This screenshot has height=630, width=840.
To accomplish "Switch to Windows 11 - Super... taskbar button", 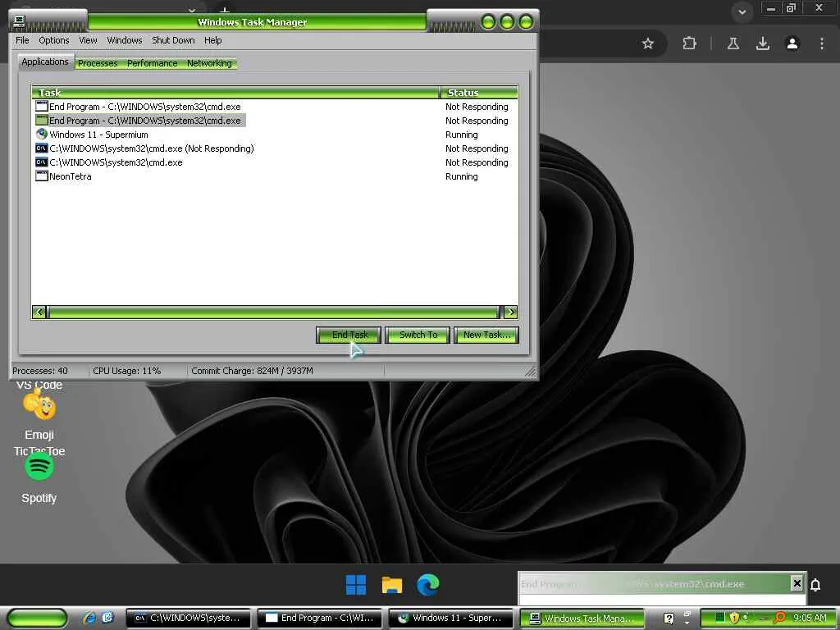I will click(x=450, y=619).
